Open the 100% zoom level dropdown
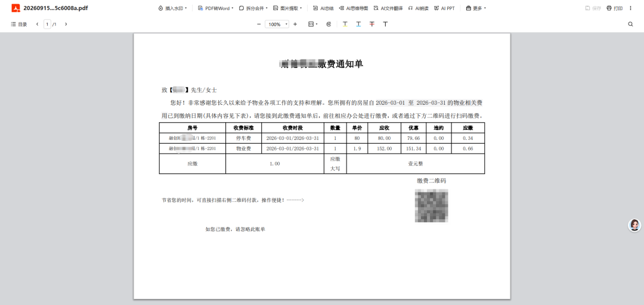 pyautogui.click(x=277, y=24)
